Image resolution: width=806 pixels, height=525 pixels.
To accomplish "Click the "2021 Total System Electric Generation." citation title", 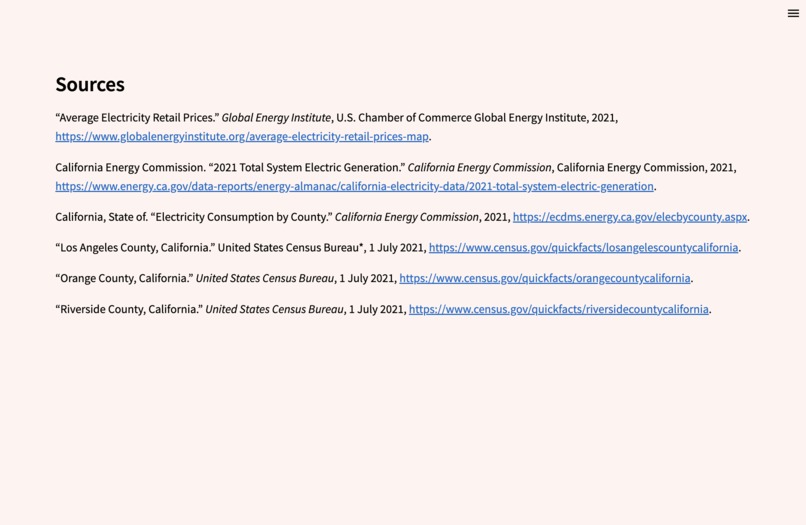I will coord(307,168).
